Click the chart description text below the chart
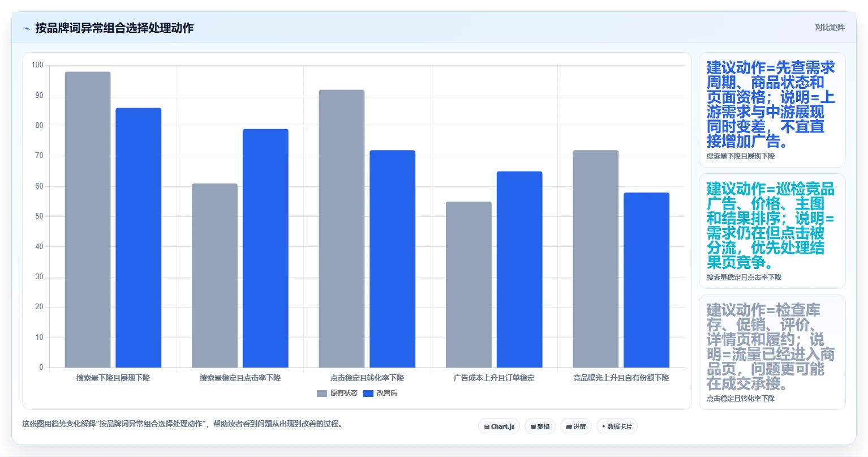Screen dimensions: 868x457 coord(183,424)
